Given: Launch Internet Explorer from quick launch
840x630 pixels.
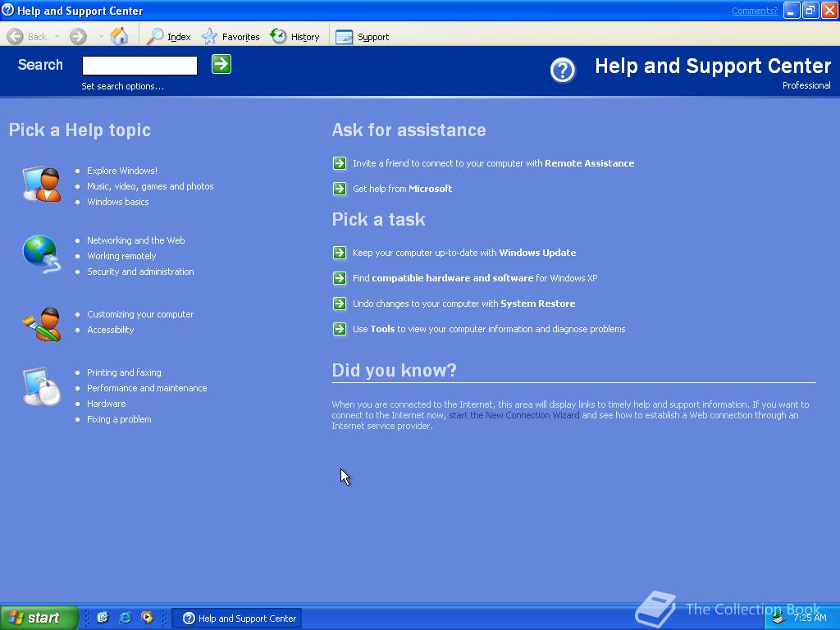Looking at the screenshot, I should point(126,618).
